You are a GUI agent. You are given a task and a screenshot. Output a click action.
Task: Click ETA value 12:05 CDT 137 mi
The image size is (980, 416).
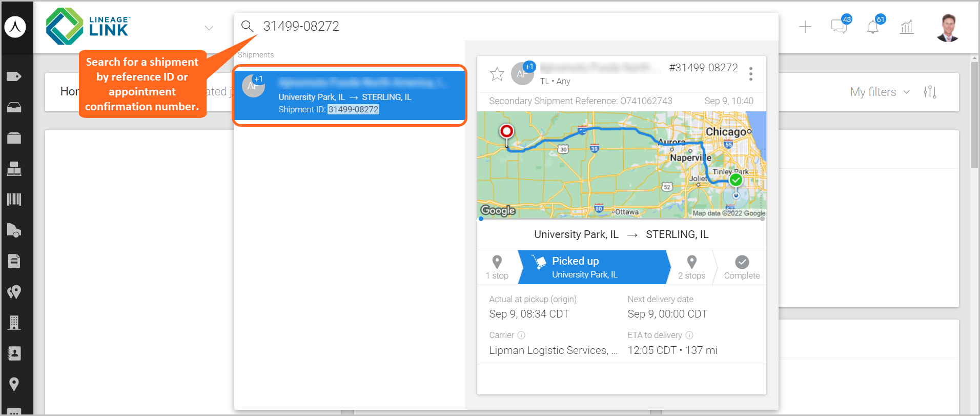672,350
